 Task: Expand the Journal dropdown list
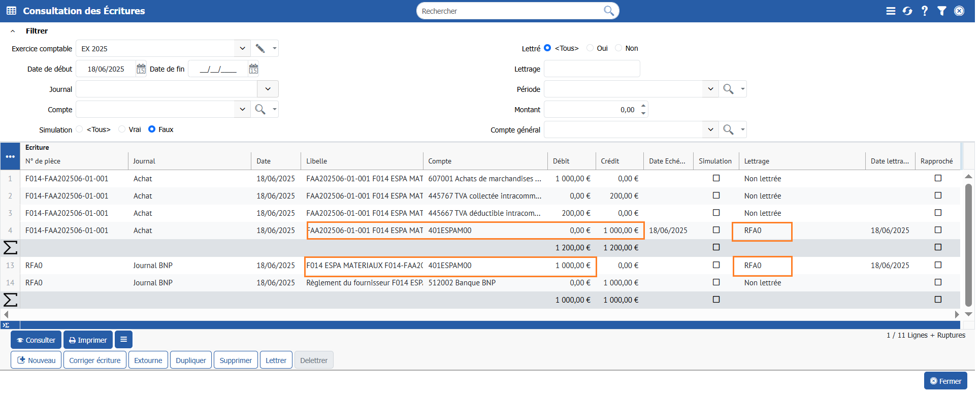(268, 89)
